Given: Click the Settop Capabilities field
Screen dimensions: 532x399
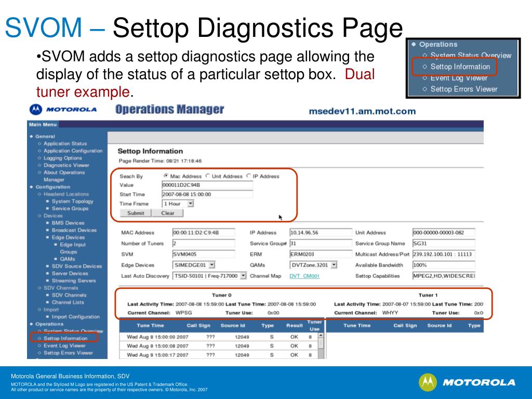Looking at the screenshot, I should [x=444, y=276].
